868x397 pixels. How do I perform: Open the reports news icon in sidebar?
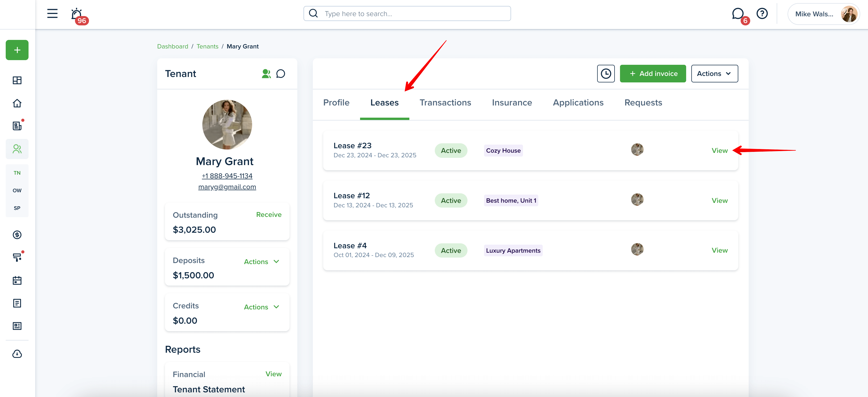pyautogui.click(x=17, y=326)
